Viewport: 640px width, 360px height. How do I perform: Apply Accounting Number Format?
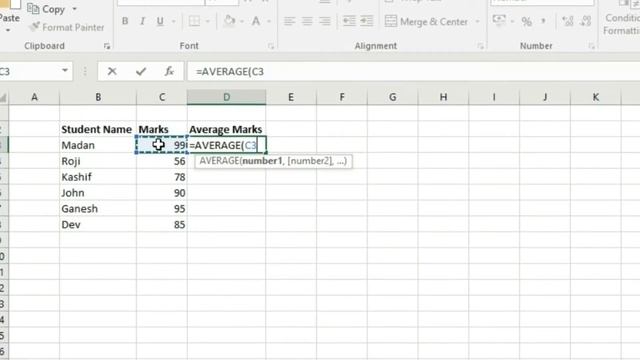pyautogui.click(x=499, y=20)
